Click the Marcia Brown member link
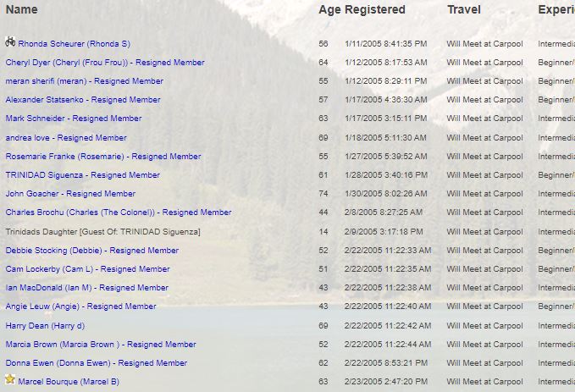The width and height of the screenshot is (575, 392). point(101,345)
